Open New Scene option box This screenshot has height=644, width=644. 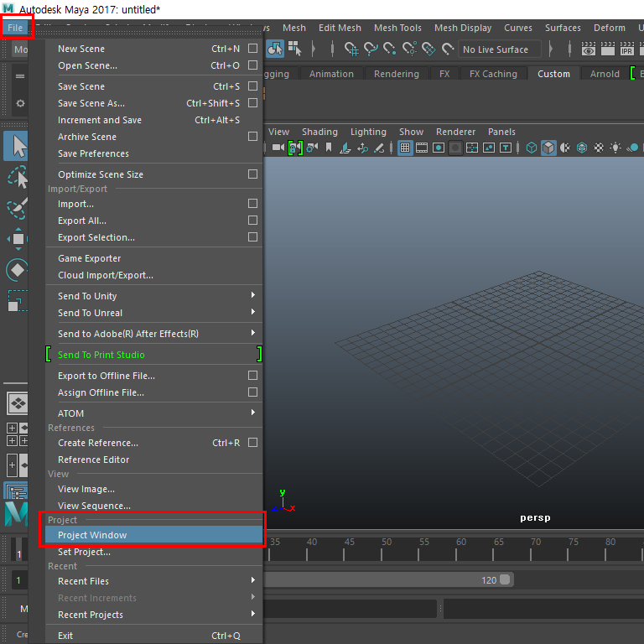click(253, 49)
